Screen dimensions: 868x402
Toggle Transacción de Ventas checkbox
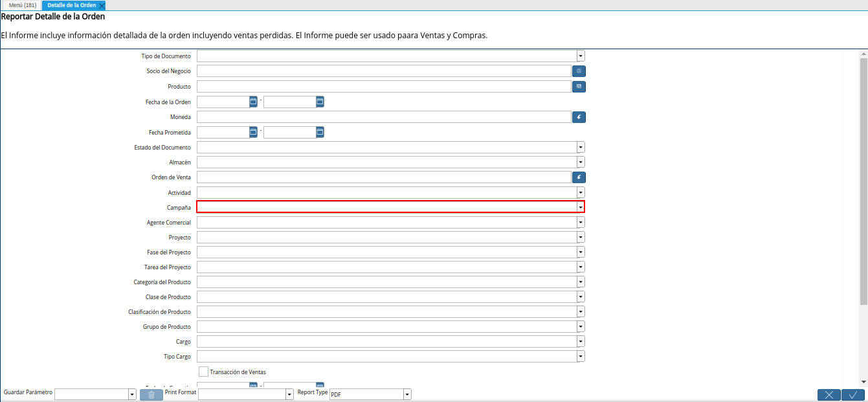[204, 372]
